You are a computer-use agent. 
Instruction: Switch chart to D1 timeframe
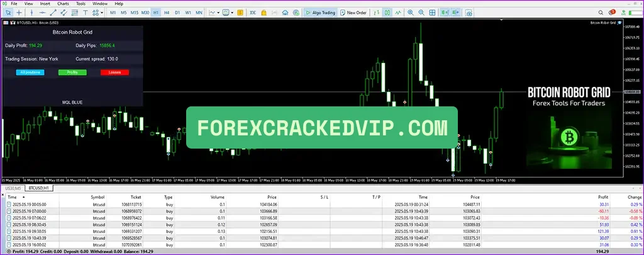pos(177,13)
